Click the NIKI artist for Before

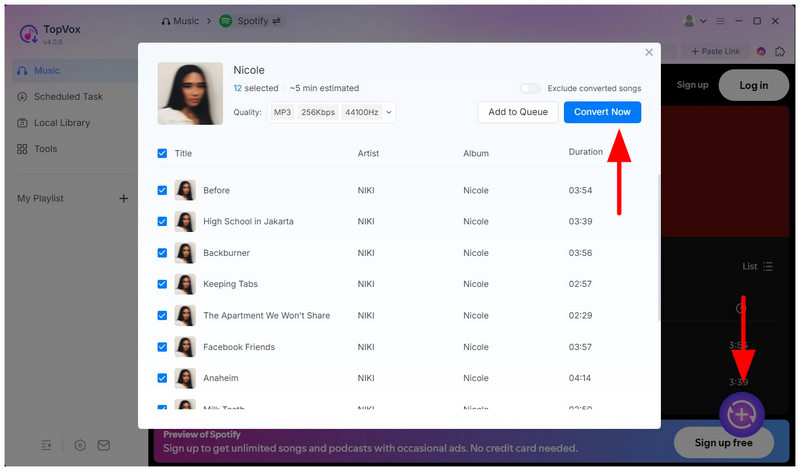coord(366,190)
